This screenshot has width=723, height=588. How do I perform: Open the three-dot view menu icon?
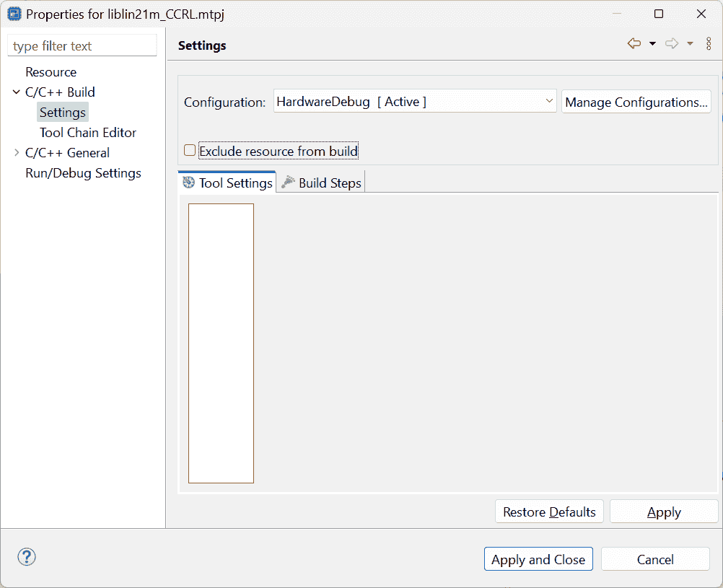click(709, 44)
